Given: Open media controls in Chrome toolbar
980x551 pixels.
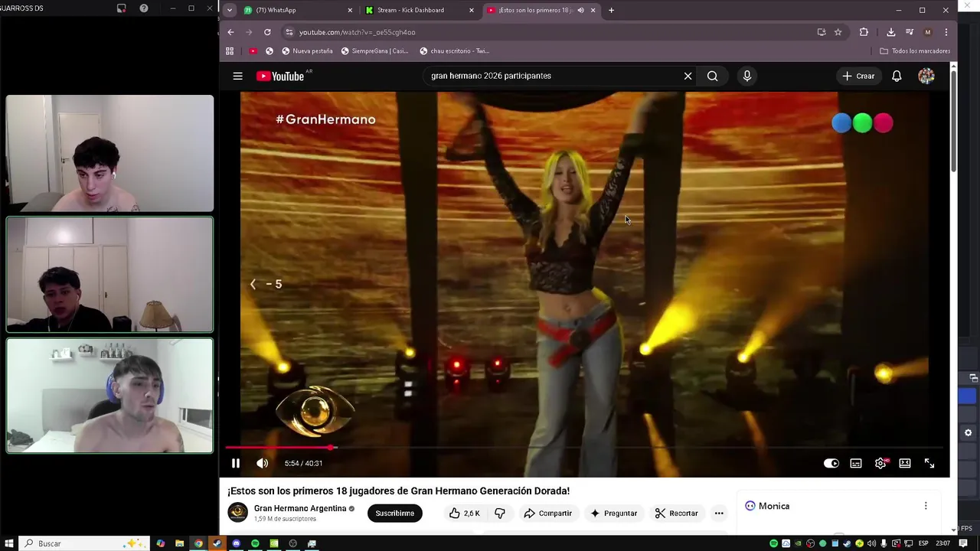Looking at the screenshot, I should click(910, 32).
